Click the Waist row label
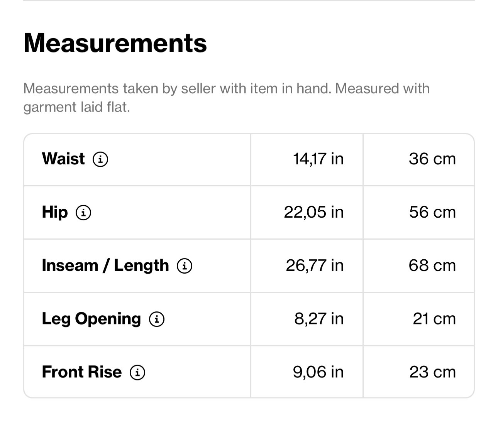 coord(63,159)
